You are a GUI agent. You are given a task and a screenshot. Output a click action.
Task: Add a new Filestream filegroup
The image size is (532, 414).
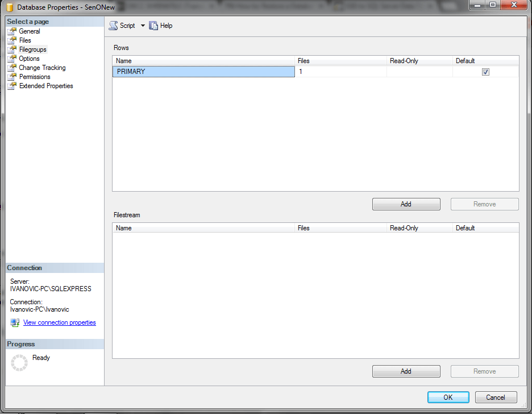[x=406, y=371]
